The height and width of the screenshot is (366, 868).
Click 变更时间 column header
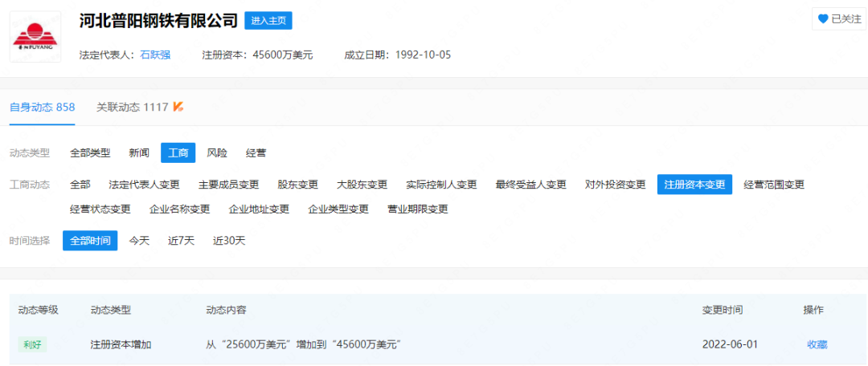[x=723, y=310]
